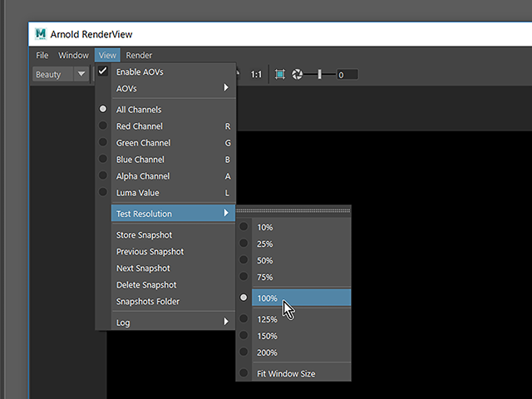532x399 pixels.
Task: Select Luma Value display
Action: 165,193
